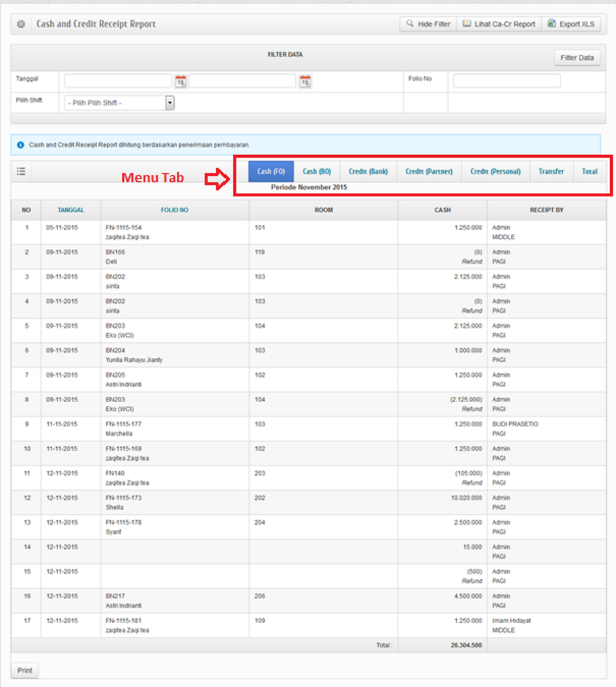
Task: Switch to the Transfer tab
Action: tap(551, 171)
